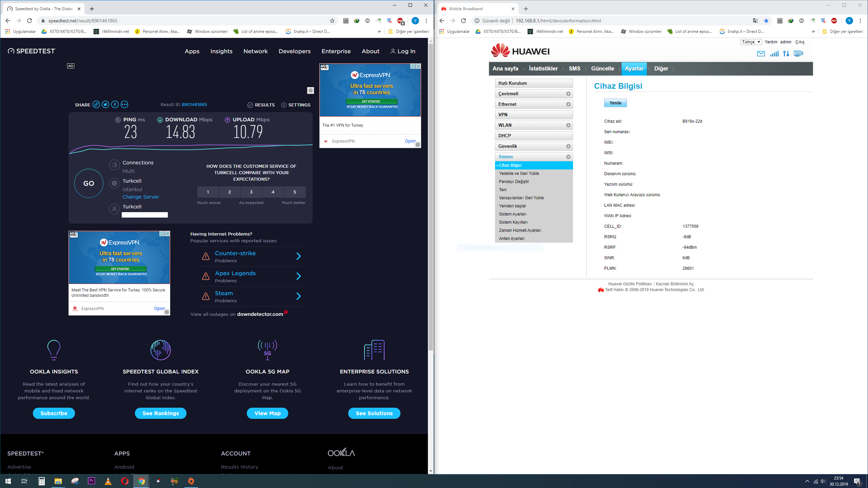The image size is (868, 488).
Task: Open Speedtest RESULTS history
Action: tap(261, 105)
